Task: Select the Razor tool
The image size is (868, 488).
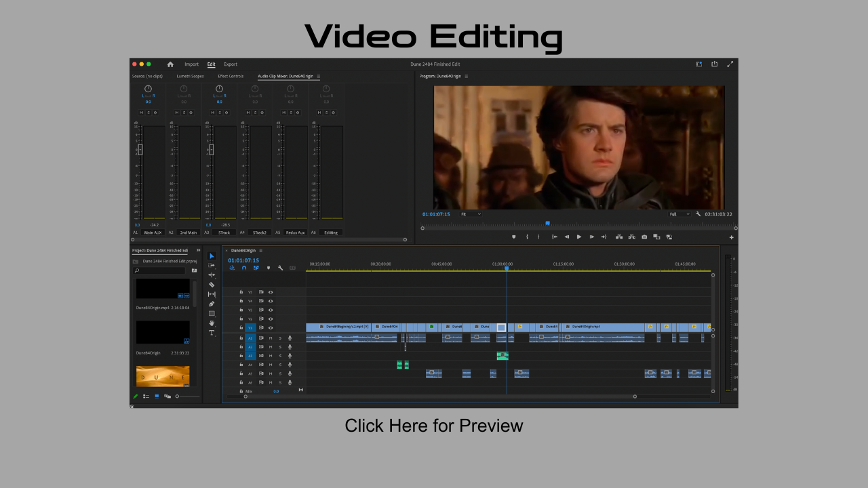Action: point(212,285)
